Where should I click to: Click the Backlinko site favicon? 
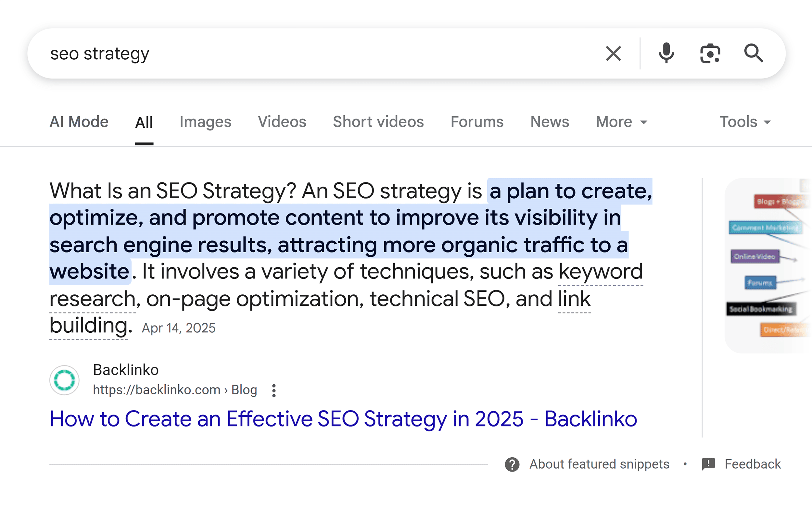click(x=64, y=380)
